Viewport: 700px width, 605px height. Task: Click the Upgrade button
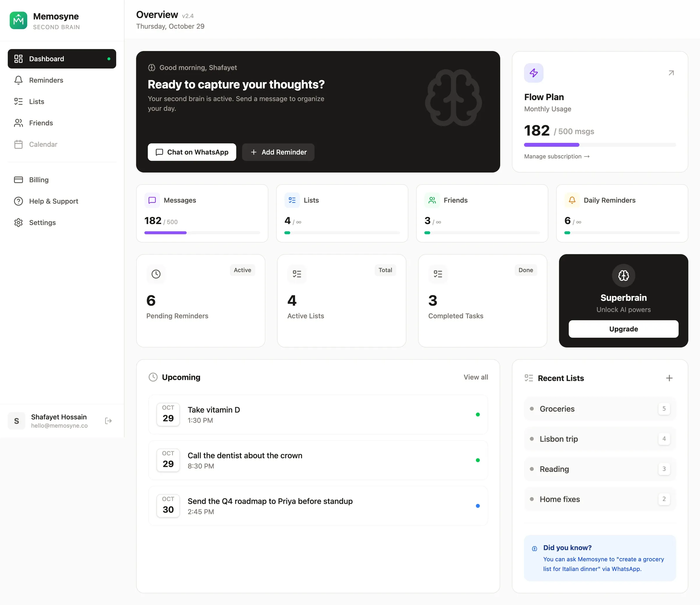pos(623,329)
